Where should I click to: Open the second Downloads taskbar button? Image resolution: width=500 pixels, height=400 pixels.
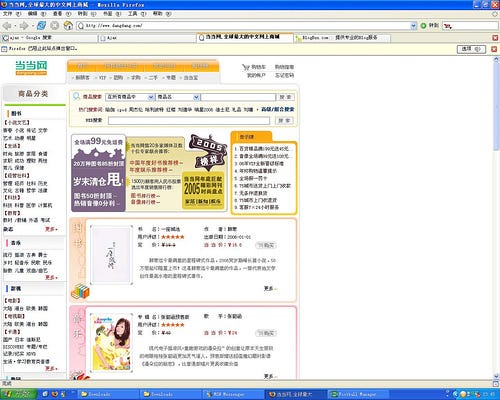[x=171, y=394]
